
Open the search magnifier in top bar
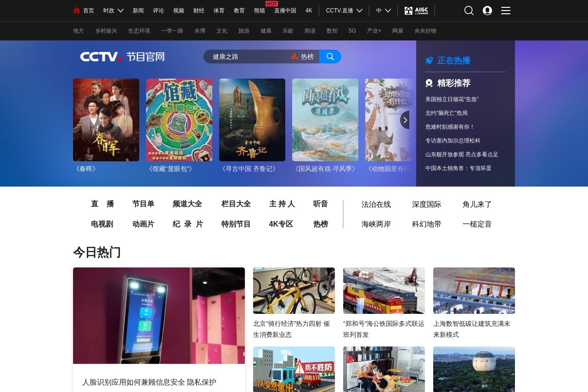pyautogui.click(x=469, y=11)
